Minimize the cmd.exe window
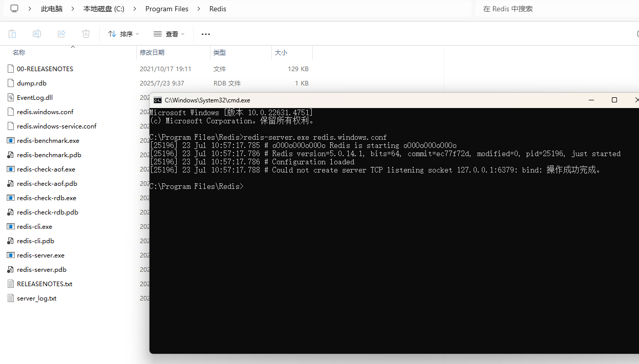This screenshot has width=639, height=364. tap(591, 100)
